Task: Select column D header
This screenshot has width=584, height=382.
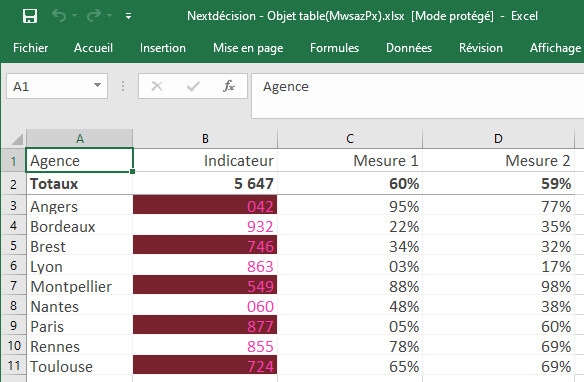Action: click(498, 139)
